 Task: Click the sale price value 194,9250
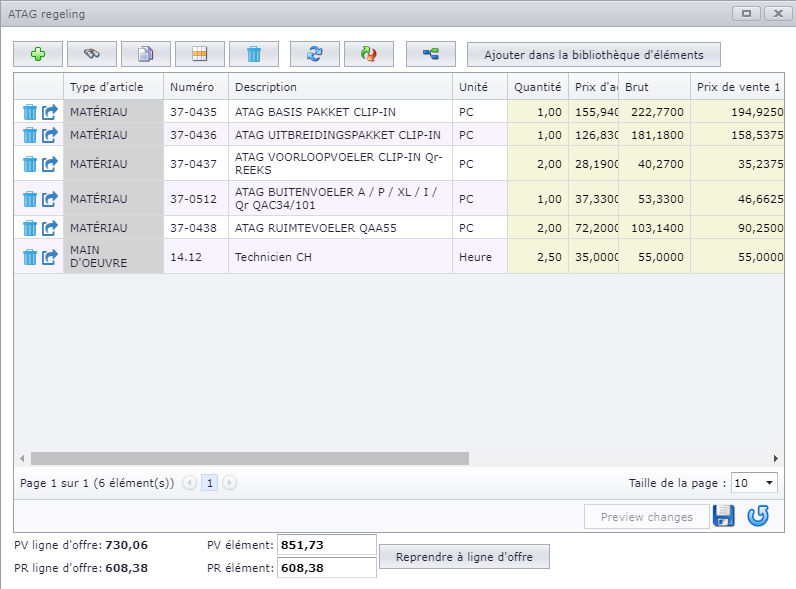point(757,112)
